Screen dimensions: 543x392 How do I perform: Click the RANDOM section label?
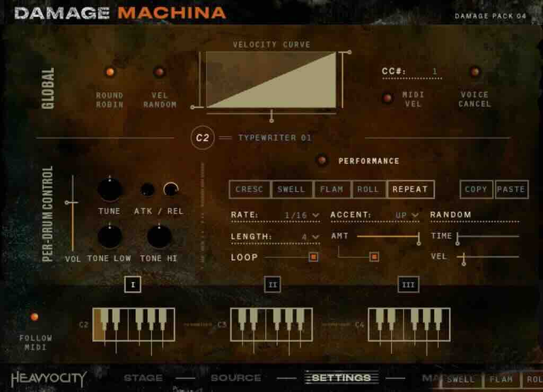(x=451, y=215)
